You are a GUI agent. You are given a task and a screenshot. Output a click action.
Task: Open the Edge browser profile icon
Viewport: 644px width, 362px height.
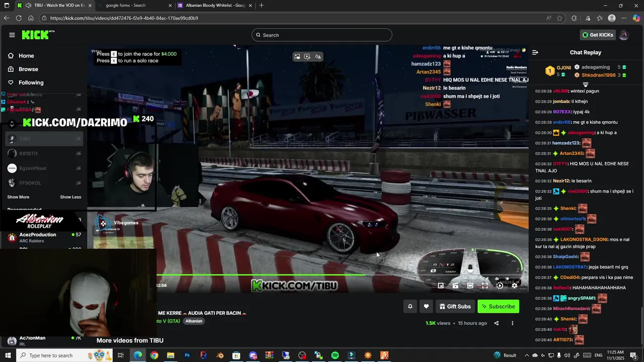pyautogui.click(x=612, y=18)
